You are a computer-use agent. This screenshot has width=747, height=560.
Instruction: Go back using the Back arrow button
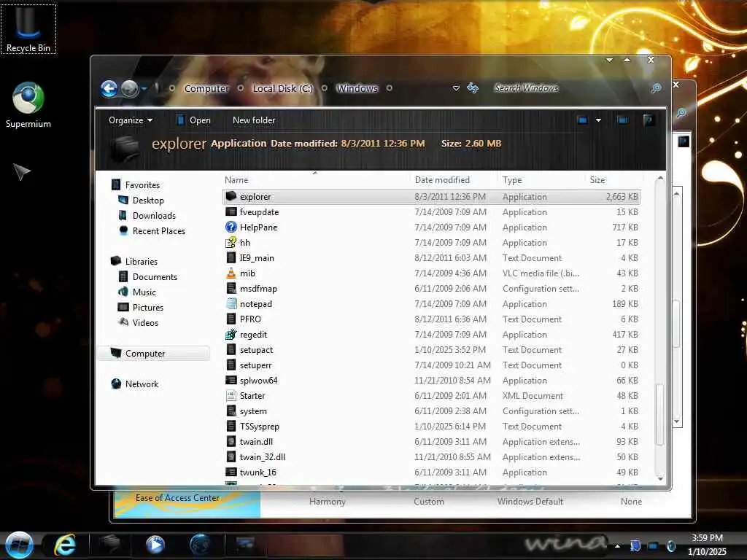pos(109,88)
